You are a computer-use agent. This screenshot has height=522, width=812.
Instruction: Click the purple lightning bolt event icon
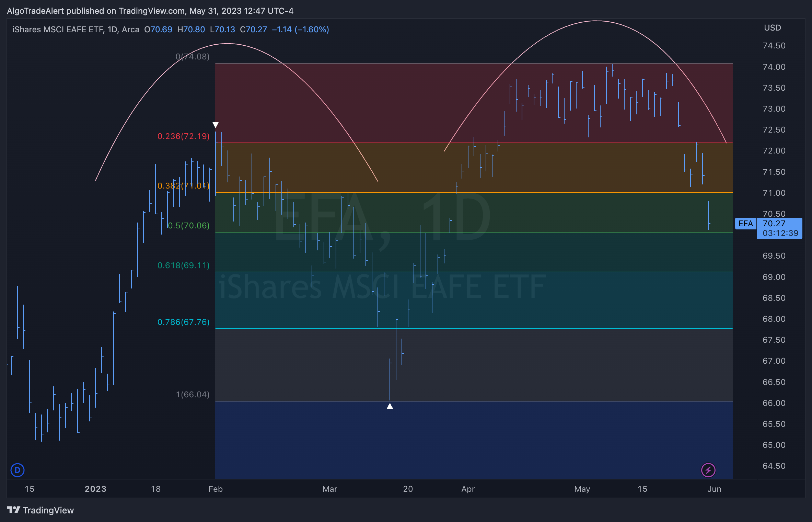(708, 470)
